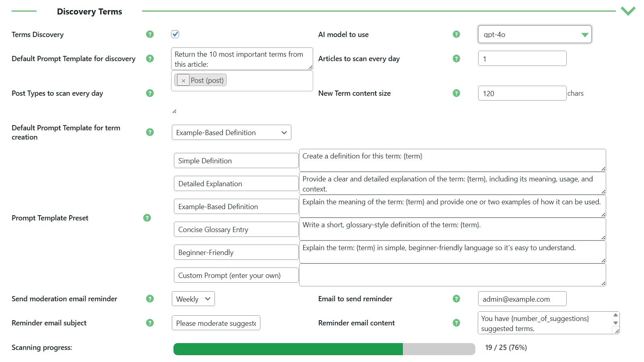Edit the Simple Definition preset name
644x362 pixels.
236,160
